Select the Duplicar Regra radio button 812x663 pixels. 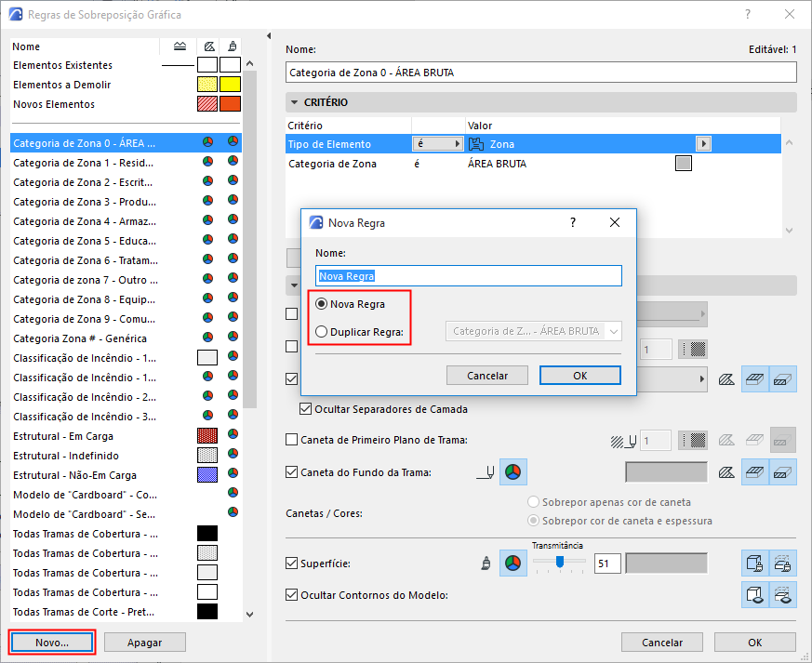(322, 332)
